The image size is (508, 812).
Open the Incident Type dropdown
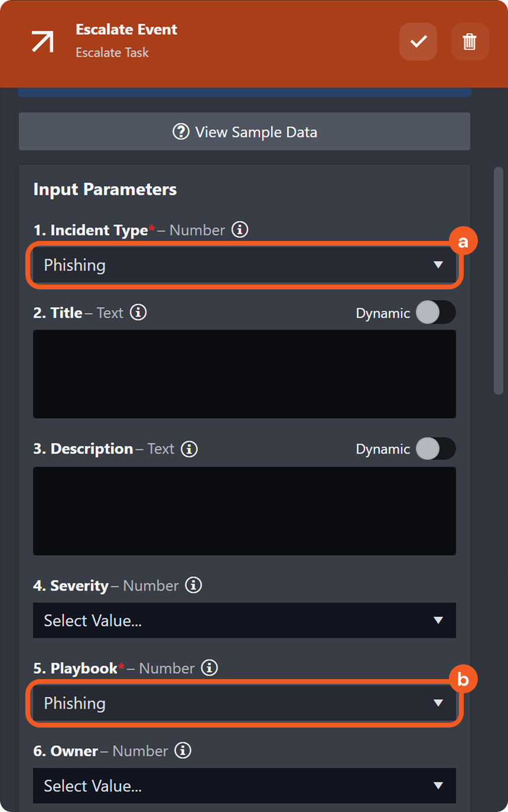[x=244, y=265]
